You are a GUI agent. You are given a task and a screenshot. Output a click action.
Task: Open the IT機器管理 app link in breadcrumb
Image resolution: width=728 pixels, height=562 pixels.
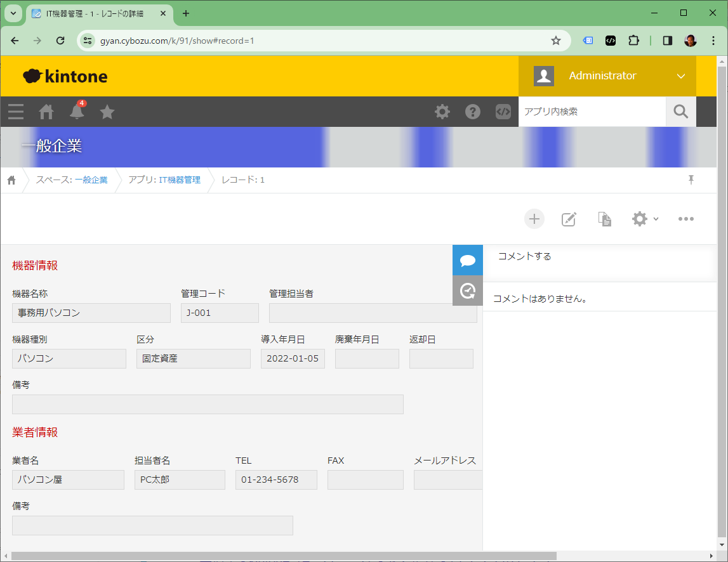point(180,180)
